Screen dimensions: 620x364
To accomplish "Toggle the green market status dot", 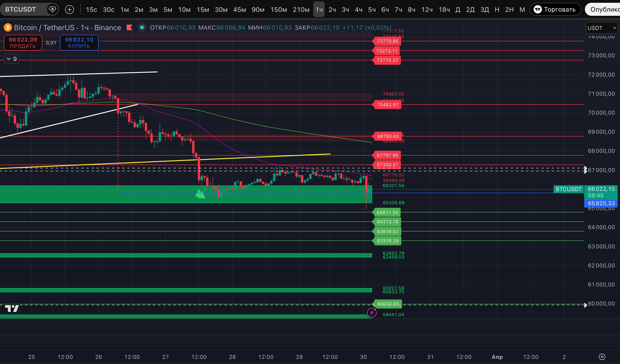I will tap(142, 28).
